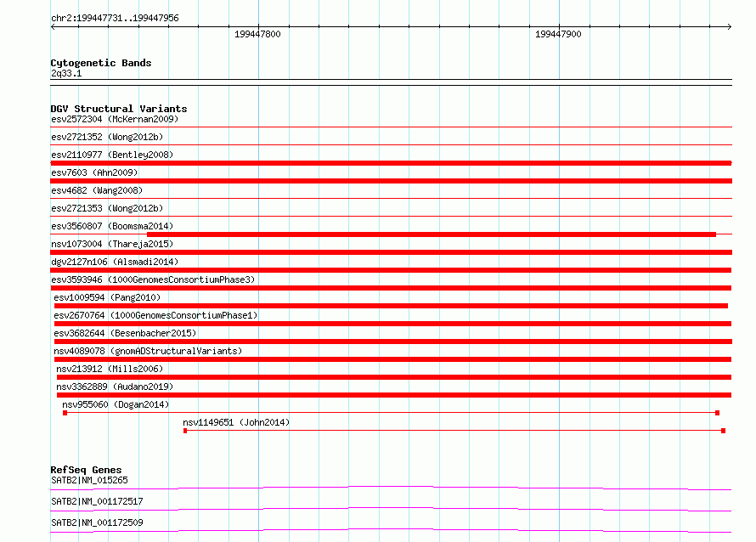Click the nsv1149651 (John2014) label
756x542 pixels.
[x=236, y=422]
